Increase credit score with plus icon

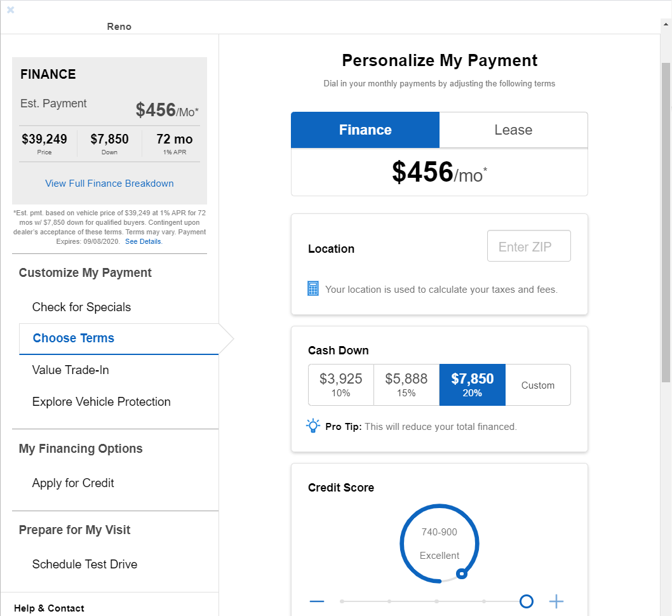[556, 601]
